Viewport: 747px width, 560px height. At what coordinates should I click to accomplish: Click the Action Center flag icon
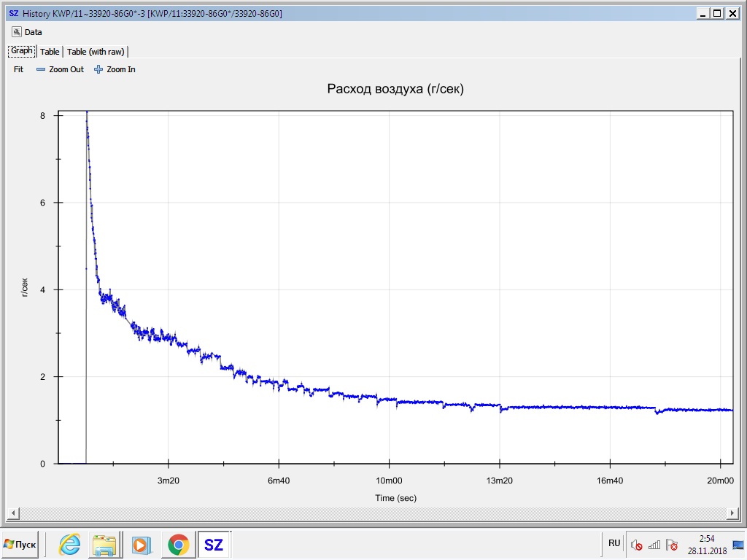point(672,545)
